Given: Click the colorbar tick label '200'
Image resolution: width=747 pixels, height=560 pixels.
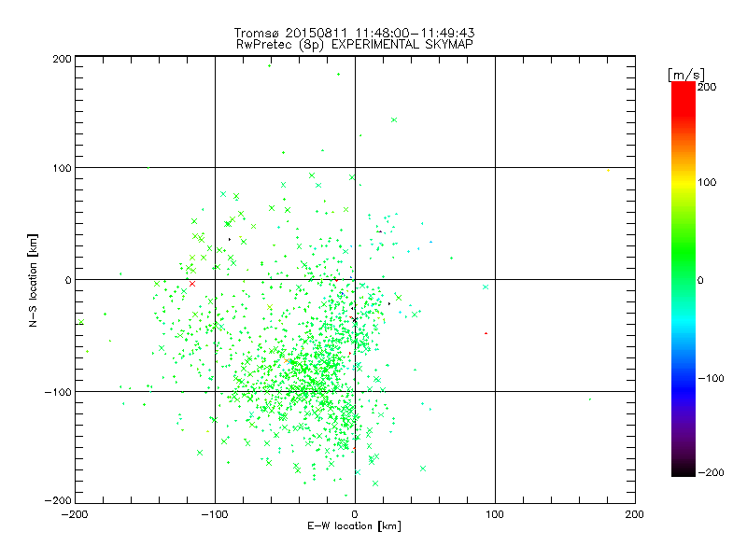Looking at the screenshot, I should [x=707, y=87].
